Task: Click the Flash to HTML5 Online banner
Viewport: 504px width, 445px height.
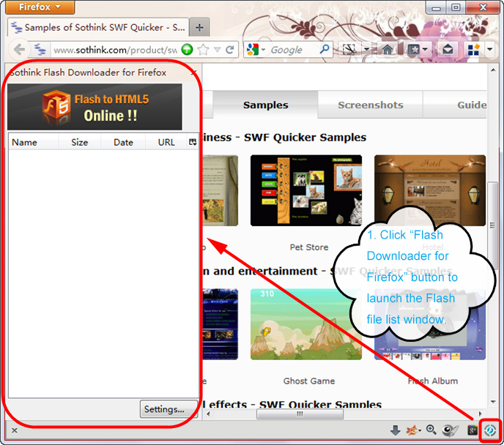Action: coord(94,107)
